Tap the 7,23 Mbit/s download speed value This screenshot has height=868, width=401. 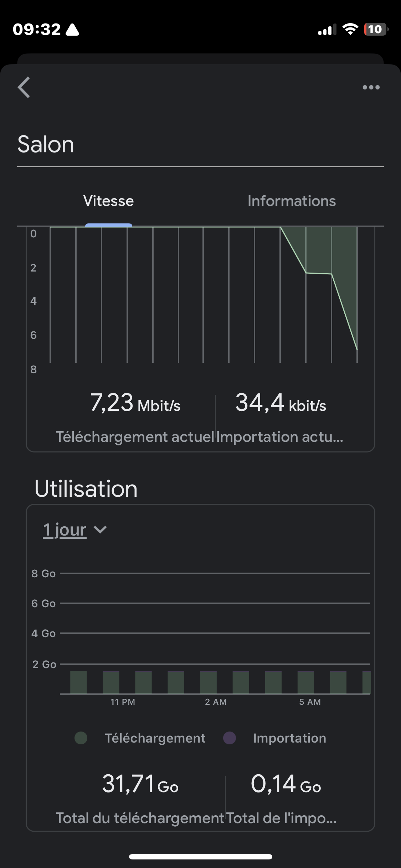[x=135, y=403]
